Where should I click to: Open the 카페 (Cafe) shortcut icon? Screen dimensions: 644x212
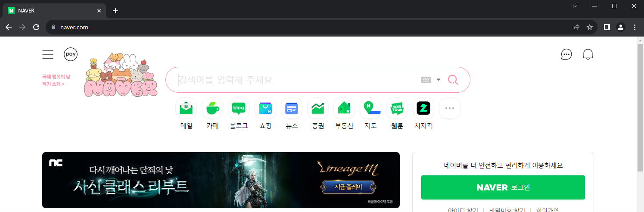212,108
